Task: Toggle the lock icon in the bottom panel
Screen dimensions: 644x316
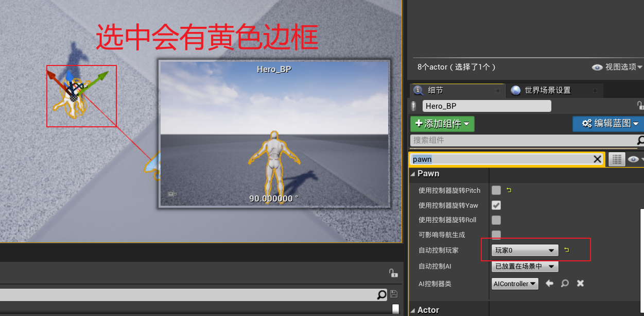Action: coord(393,273)
